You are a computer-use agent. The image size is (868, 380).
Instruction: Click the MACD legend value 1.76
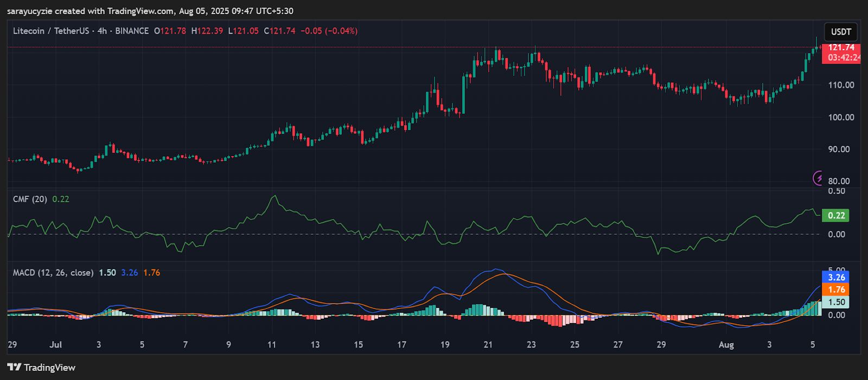[x=152, y=273]
